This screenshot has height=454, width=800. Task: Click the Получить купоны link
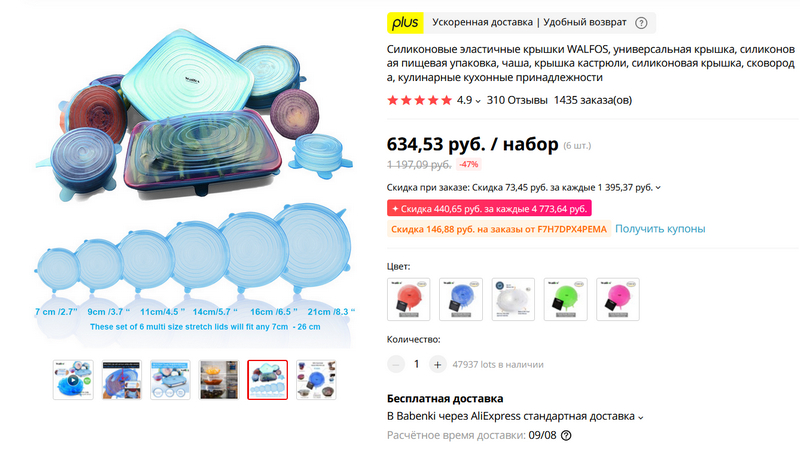[660, 229]
